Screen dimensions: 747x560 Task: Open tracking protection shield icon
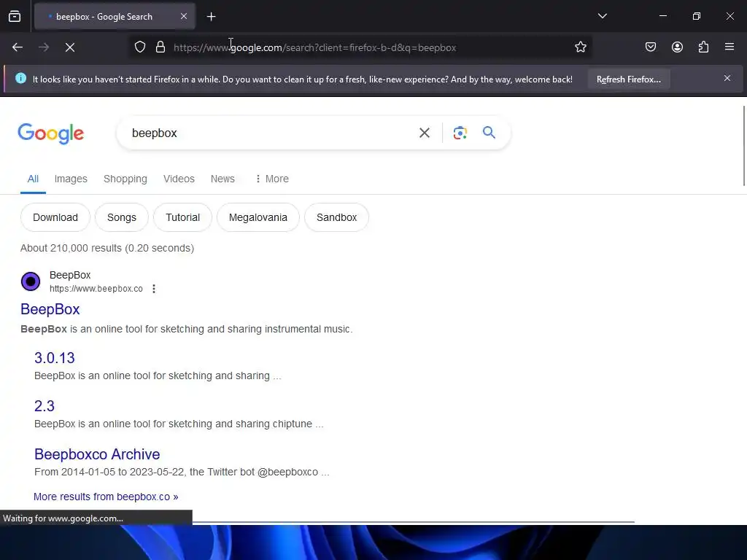click(x=139, y=47)
